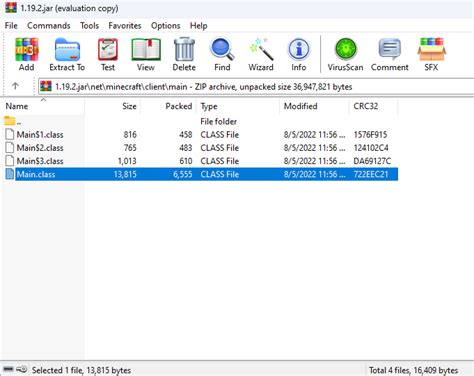Click the Main$2.class file icon

(10, 148)
